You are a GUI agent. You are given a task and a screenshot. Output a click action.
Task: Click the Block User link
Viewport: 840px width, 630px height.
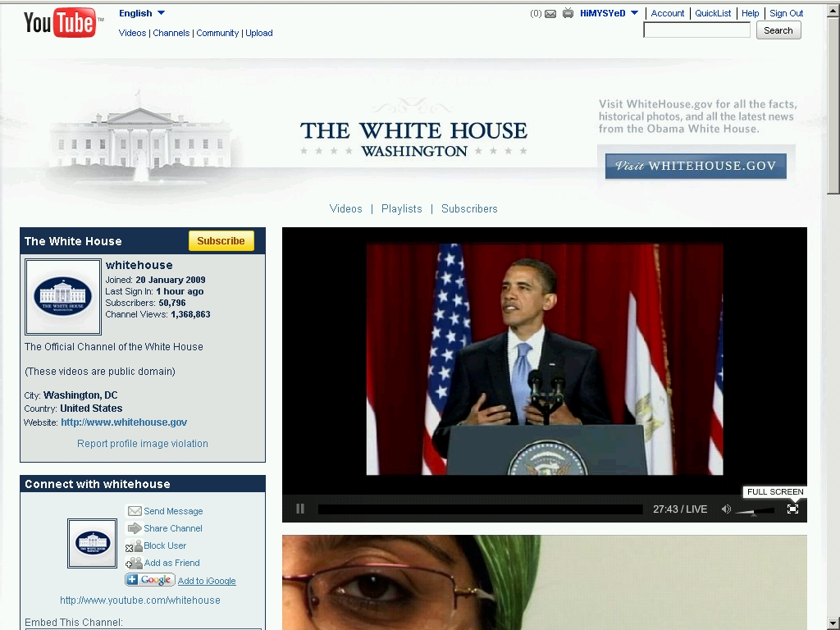pos(165,546)
